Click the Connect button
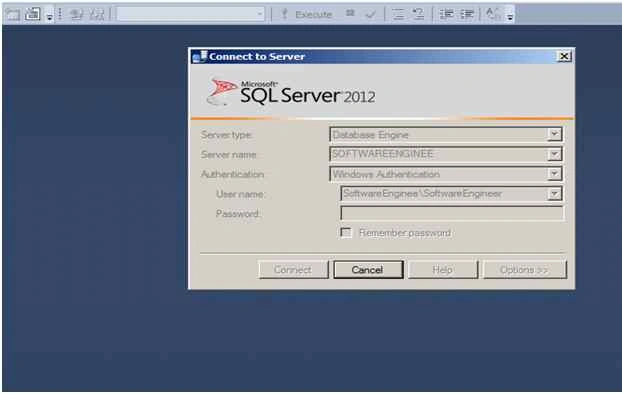The image size is (622, 394). [293, 270]
